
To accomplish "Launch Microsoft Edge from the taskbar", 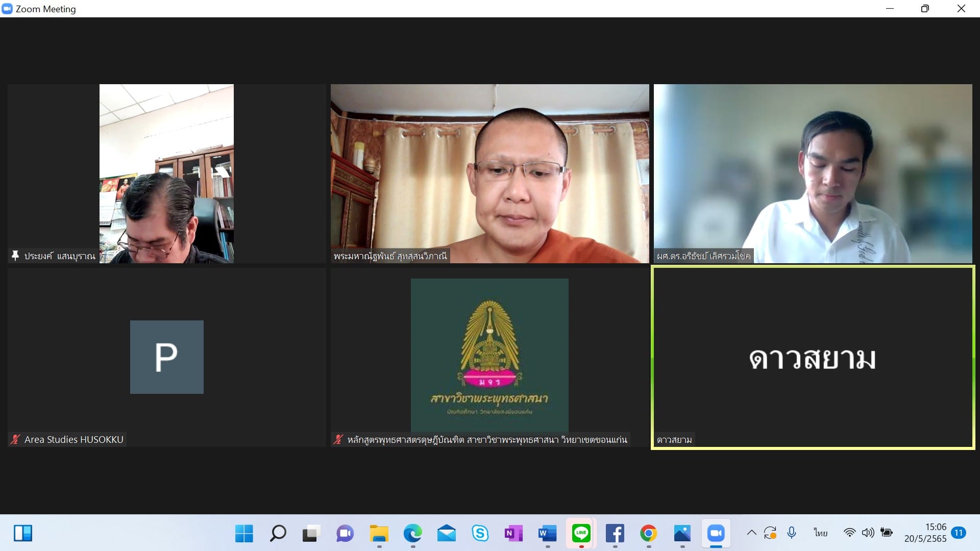I will (412, 534).
